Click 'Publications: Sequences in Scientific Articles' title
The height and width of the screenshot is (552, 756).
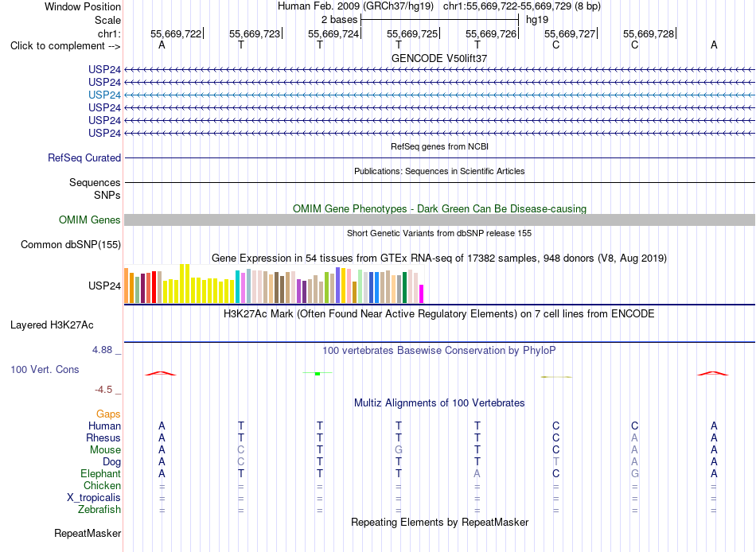coord(439,171)
